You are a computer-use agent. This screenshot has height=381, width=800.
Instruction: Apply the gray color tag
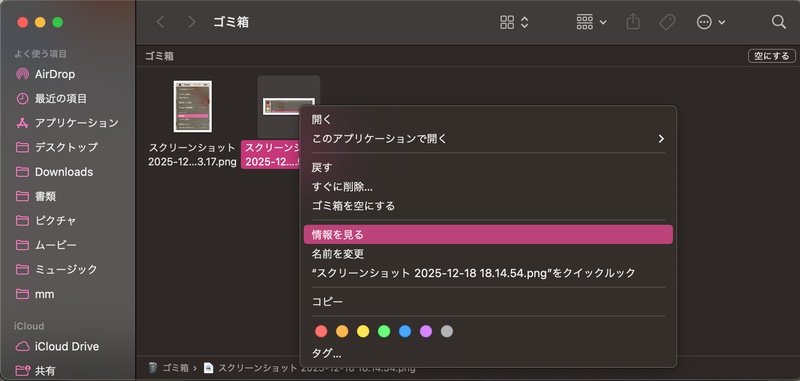[x=446, y=332]
